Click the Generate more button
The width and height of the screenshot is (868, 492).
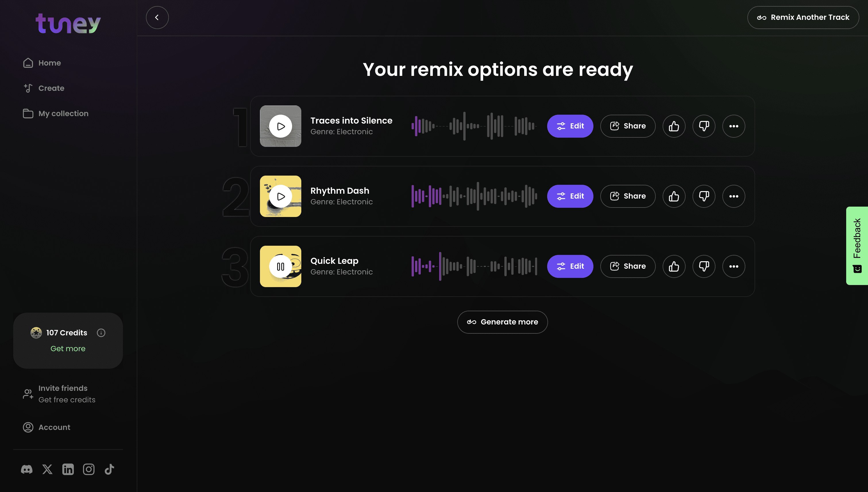click(x=502, y=322)
